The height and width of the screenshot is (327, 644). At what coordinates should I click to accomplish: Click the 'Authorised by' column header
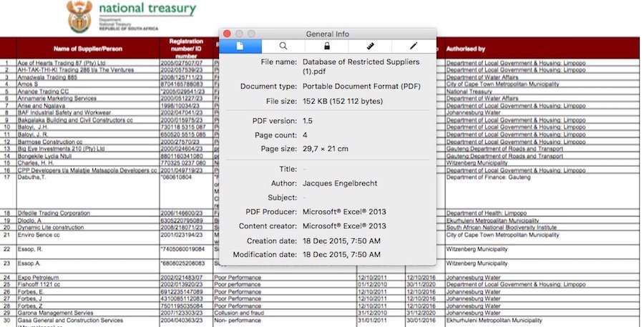pyautogui.click(x=465, y=49)
